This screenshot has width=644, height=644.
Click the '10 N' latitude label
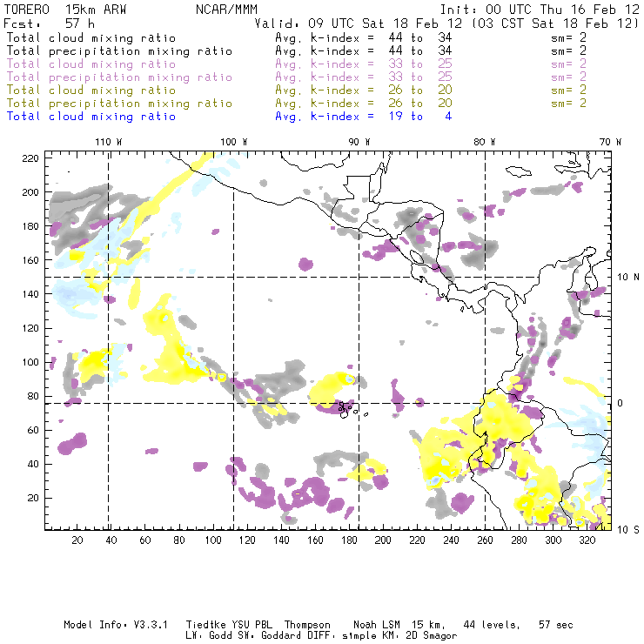(x=628, y=278)
